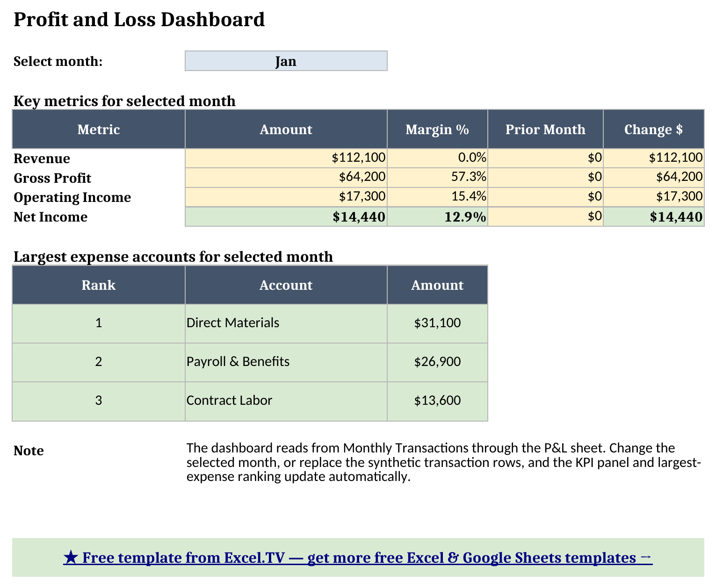Select rank 2 cell
The image size is (716, 588).
tap(99, 362)
